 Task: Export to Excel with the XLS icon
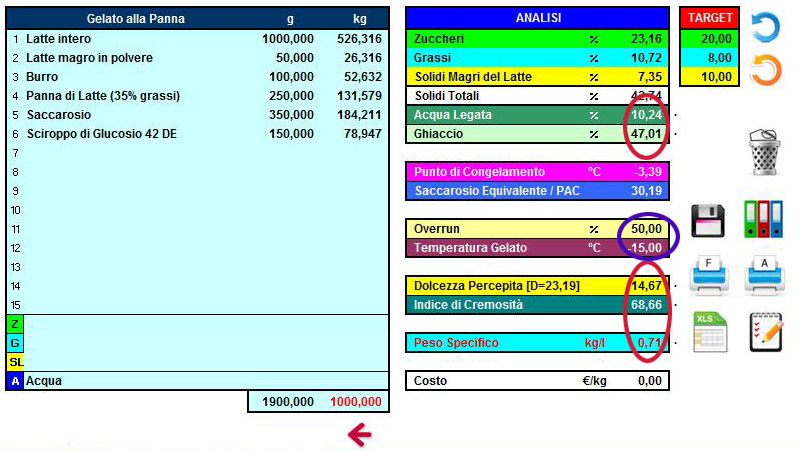coord(708,331)
